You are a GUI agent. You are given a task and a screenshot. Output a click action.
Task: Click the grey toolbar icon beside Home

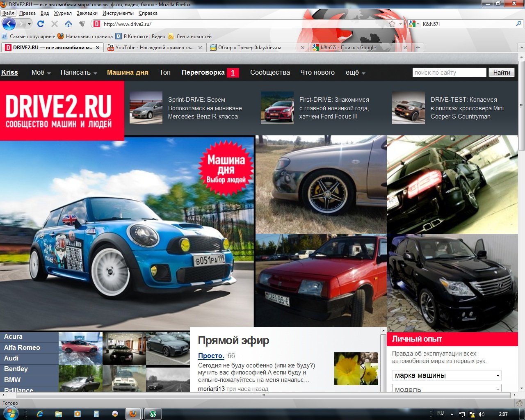point(82,24)
